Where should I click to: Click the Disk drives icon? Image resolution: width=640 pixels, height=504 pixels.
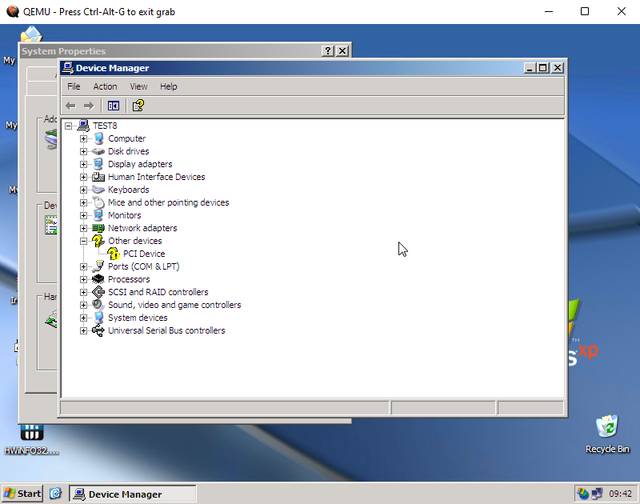[98, 151]
